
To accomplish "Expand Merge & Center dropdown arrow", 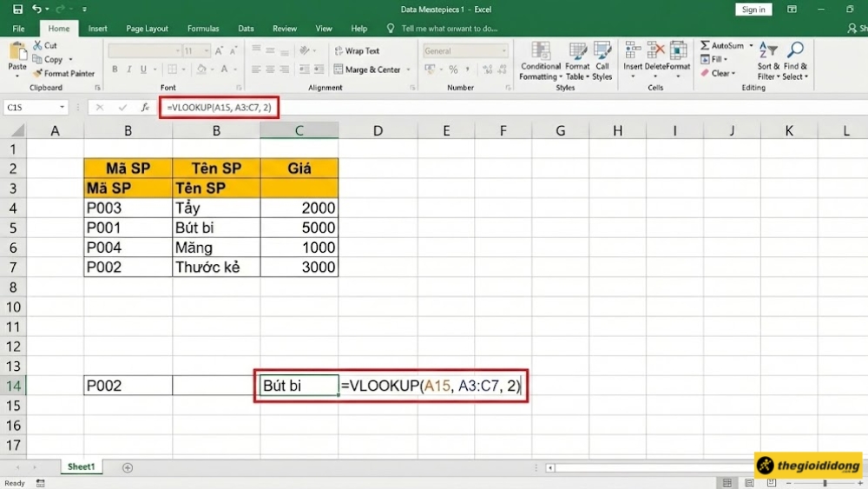I will tap(409, 69).
